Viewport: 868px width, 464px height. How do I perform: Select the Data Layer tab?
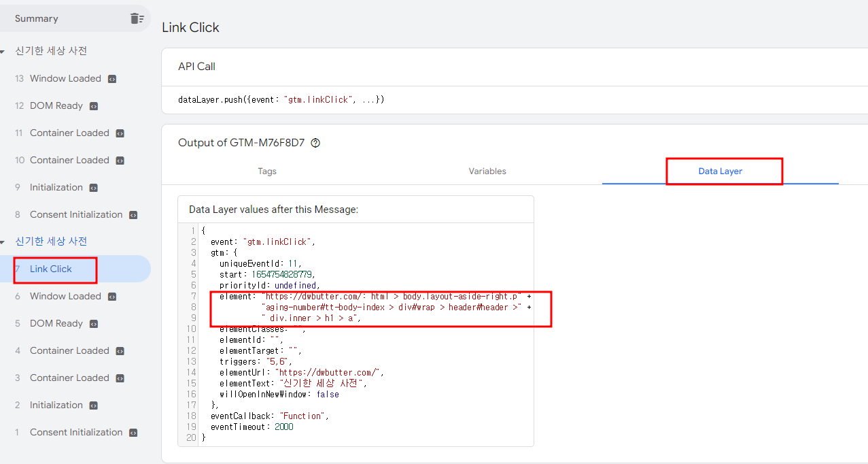pos(721,171)
